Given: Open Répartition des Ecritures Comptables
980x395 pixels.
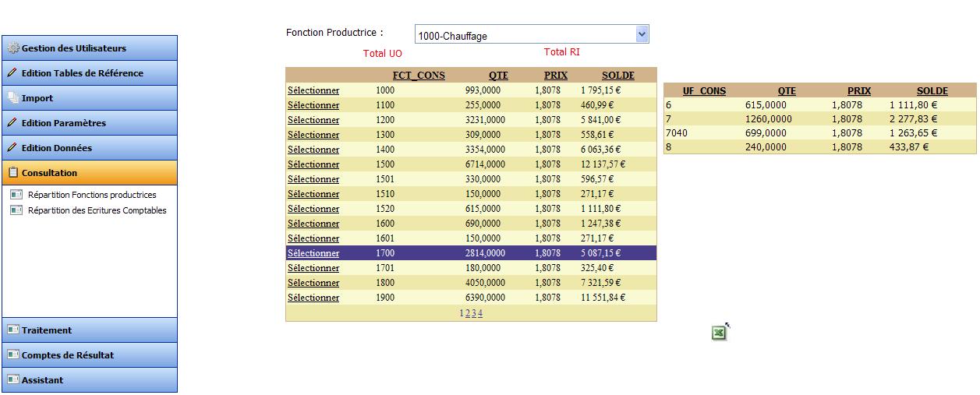Looking at the screenshot, I should click(x=97, y=210).
